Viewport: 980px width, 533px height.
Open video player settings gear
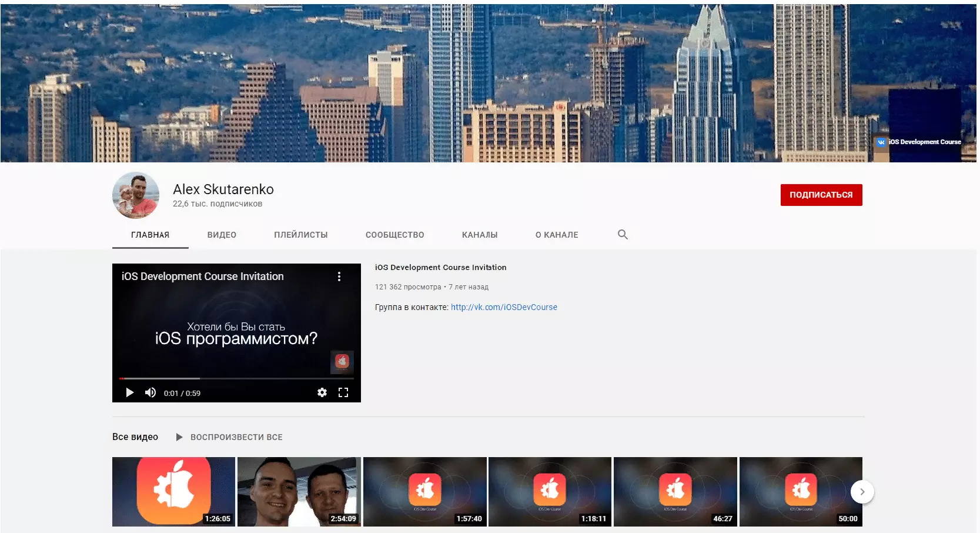[x=322, y=392]
